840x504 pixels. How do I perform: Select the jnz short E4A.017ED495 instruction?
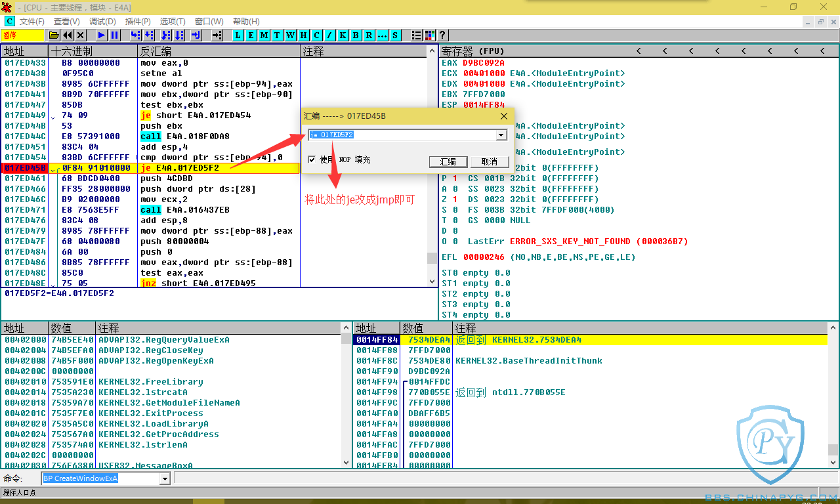[x=198, y=283]
